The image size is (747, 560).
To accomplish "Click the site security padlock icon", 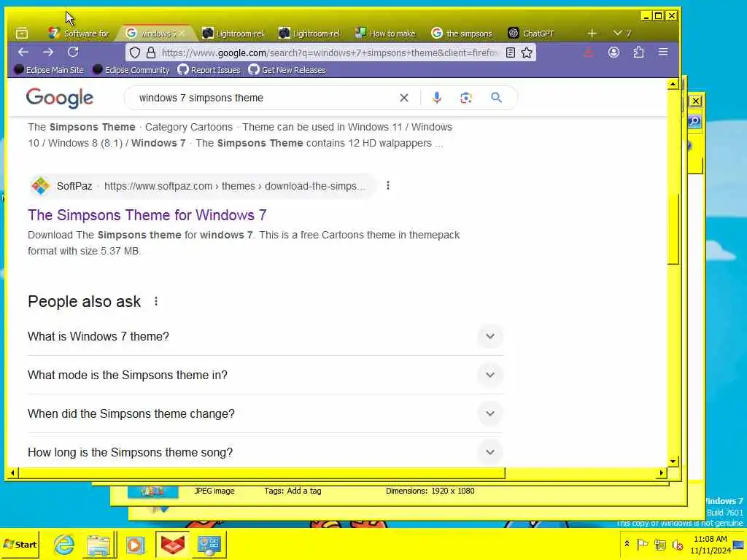I will point(150,52).
